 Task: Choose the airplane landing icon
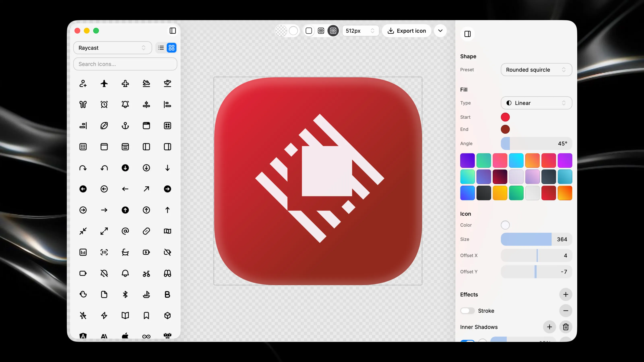[146, 83]
